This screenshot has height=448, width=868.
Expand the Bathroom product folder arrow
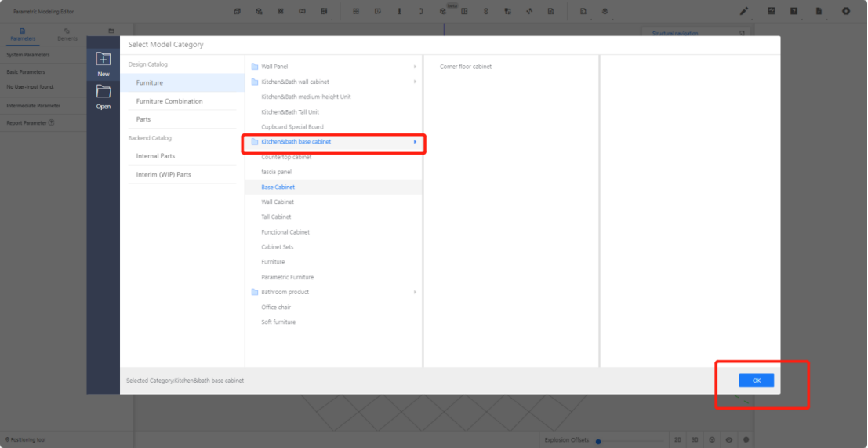[415, 292]
